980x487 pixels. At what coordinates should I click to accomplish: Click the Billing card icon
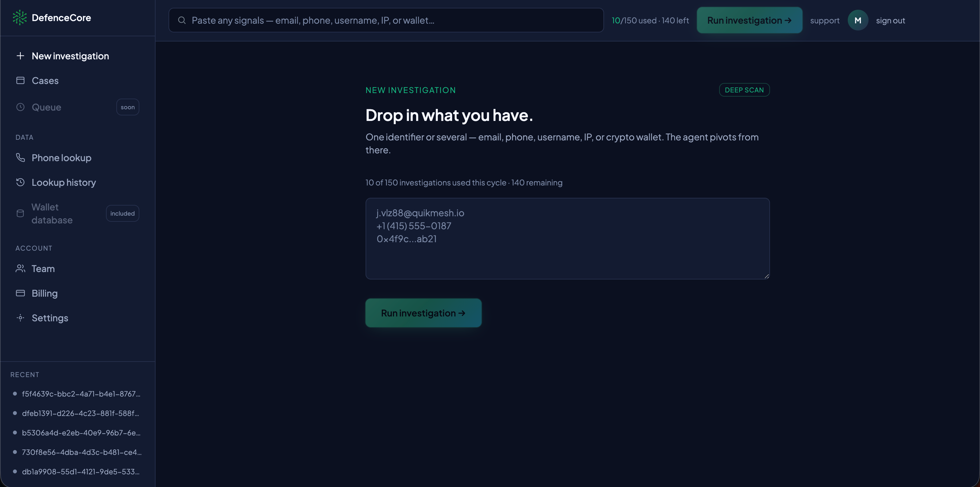point(20,293)
